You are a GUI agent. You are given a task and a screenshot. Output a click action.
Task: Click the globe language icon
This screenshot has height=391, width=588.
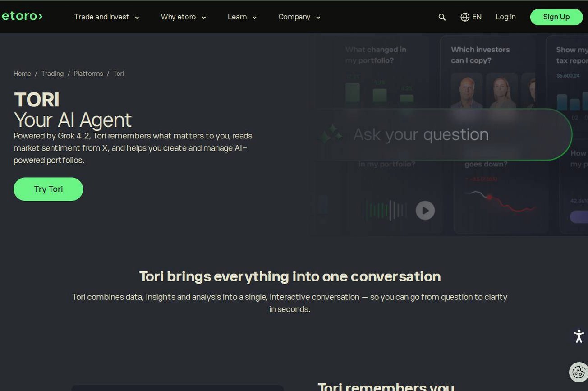click(465, 17)
